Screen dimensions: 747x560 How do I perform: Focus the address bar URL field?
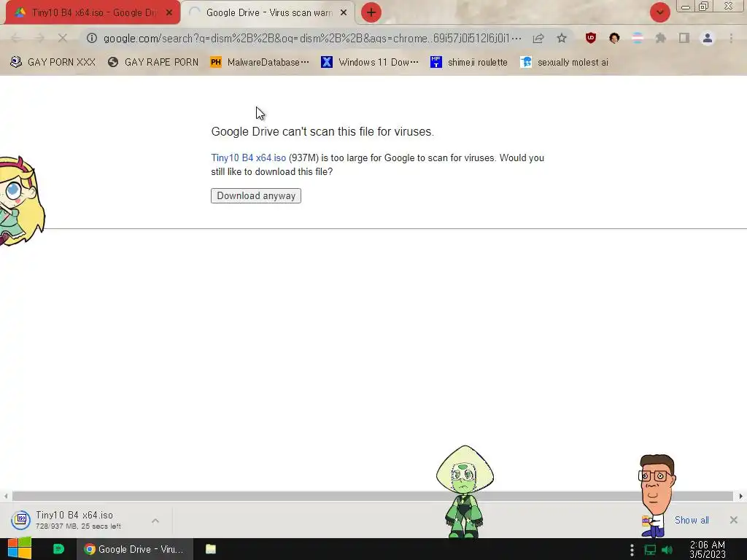pos(312,38)
